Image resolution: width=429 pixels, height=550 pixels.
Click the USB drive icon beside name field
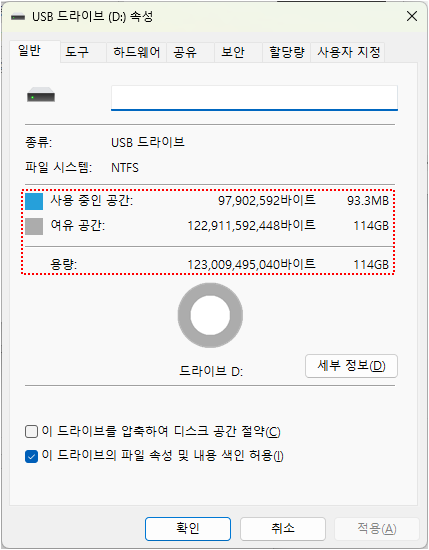coord(41,95)
